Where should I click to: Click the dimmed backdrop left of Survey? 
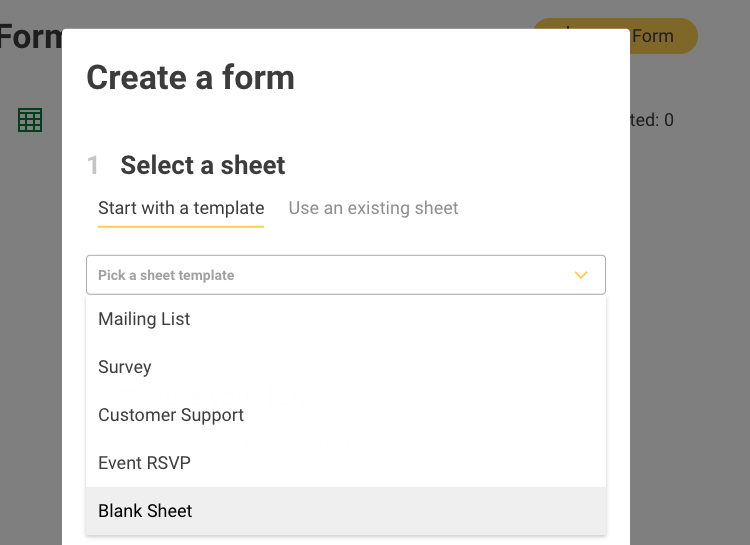point(30,367)
